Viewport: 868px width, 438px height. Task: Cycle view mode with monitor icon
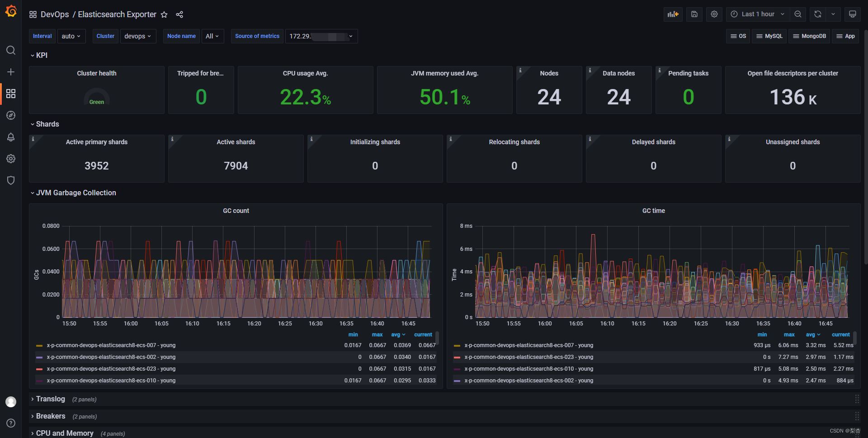tap(853, 14)
